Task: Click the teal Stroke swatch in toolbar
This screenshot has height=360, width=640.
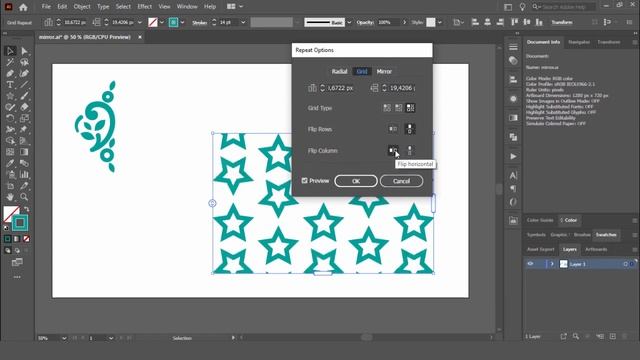Action: pyautogui.click(x=20, y=223)
